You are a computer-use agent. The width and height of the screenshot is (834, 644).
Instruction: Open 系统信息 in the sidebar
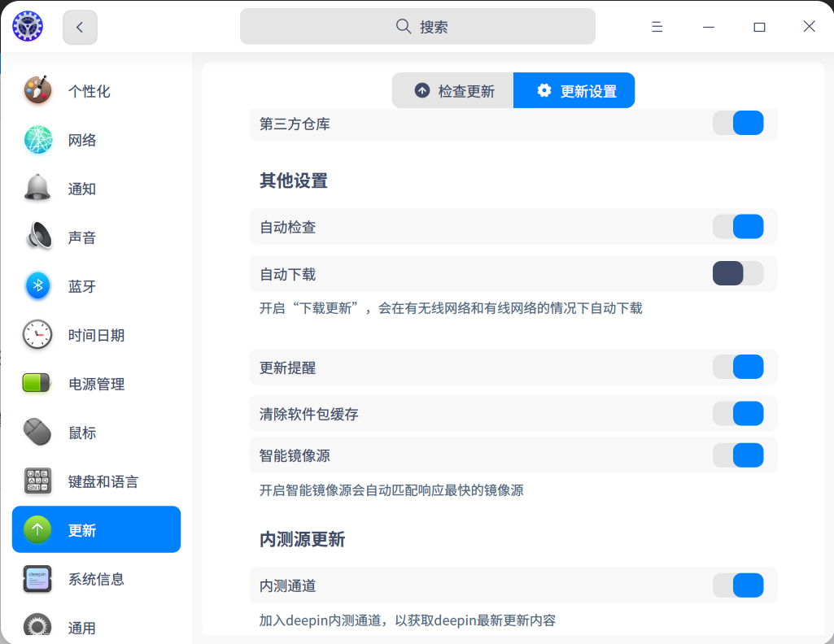(96, 579)
